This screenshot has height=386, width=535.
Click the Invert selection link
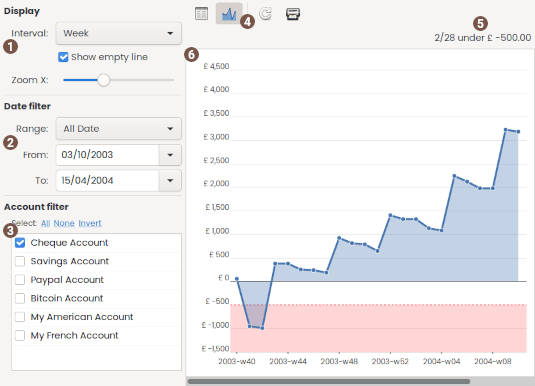[90, 223]
